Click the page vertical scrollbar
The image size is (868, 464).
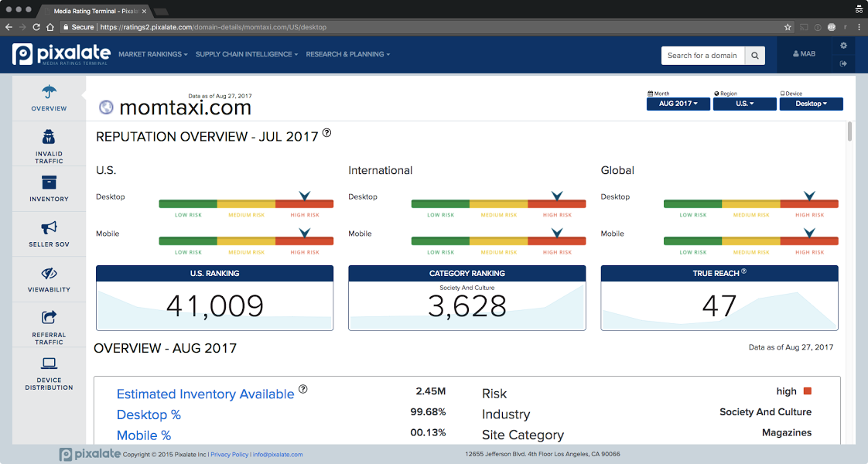click(x=849, y=131)
